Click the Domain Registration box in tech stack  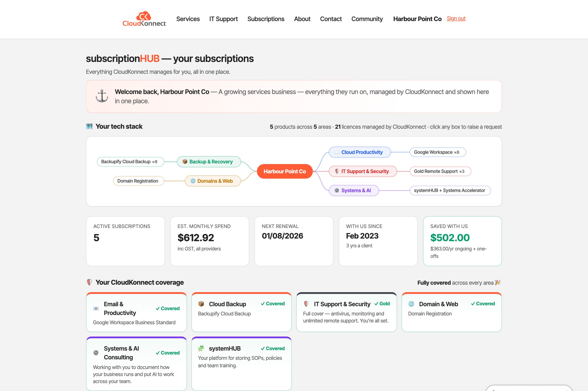[138, 181]
